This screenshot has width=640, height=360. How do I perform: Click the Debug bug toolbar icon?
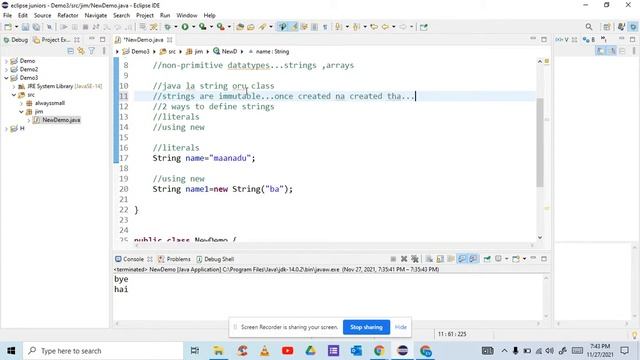point(167,27)
